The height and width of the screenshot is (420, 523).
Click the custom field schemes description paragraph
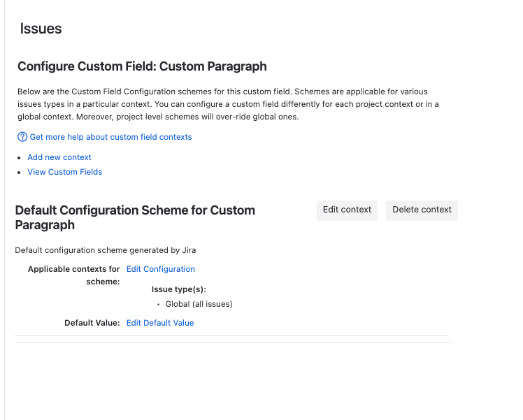tap(228, 104)
